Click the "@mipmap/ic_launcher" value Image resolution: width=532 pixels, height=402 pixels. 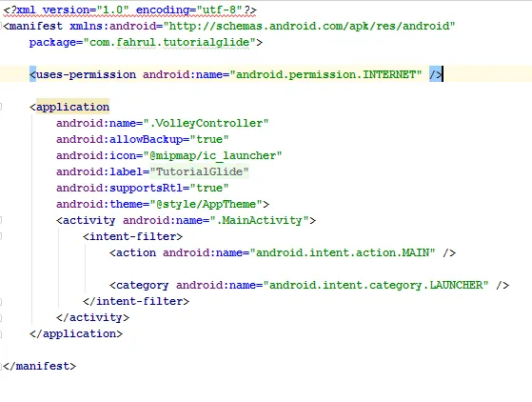pyautogui.click(x=212, y=156)
